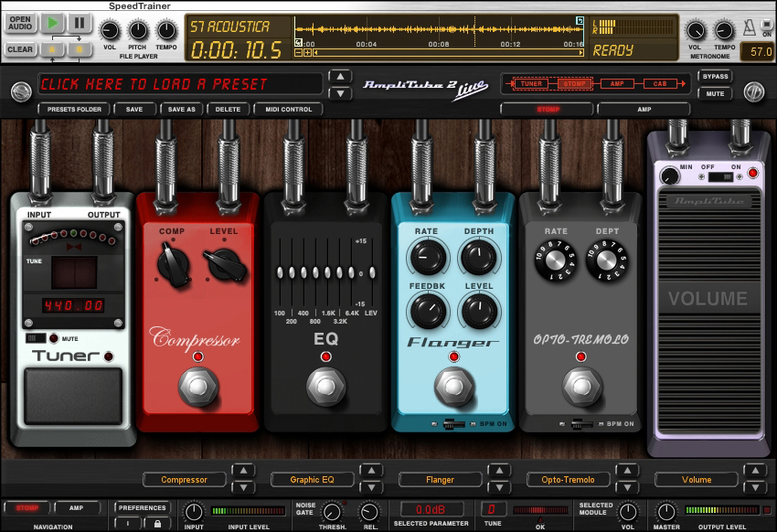Click the Flanger FEEDBK knob

[x=427, y=311]
